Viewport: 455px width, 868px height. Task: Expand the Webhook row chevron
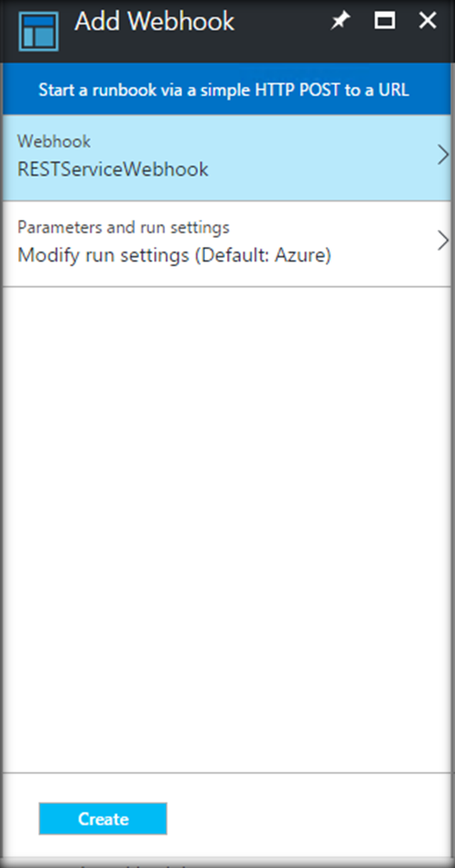(443, 156)
